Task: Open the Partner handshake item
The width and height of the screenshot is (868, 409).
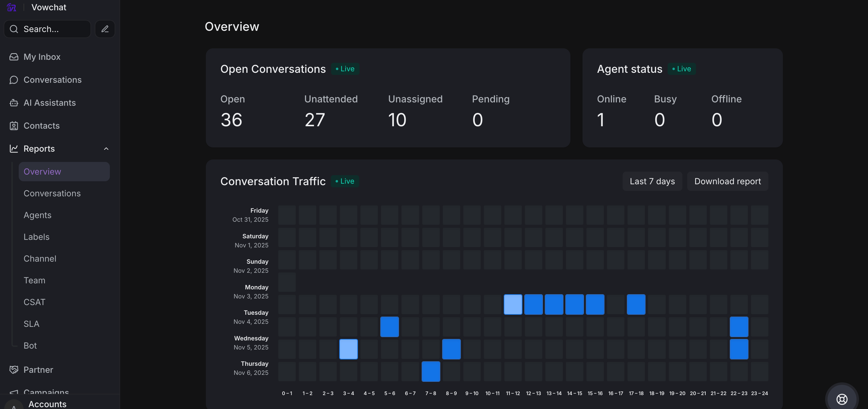Action: coord(38,369)
